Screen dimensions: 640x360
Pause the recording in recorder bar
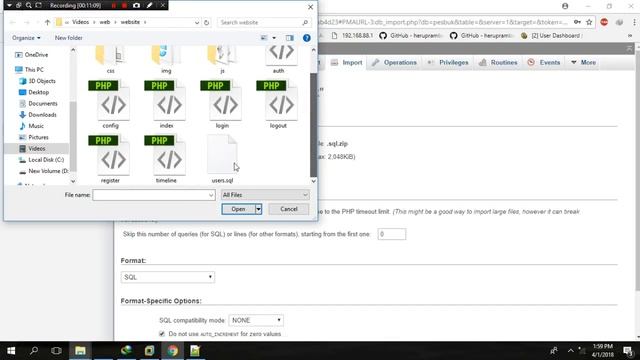tap(114, 5)
